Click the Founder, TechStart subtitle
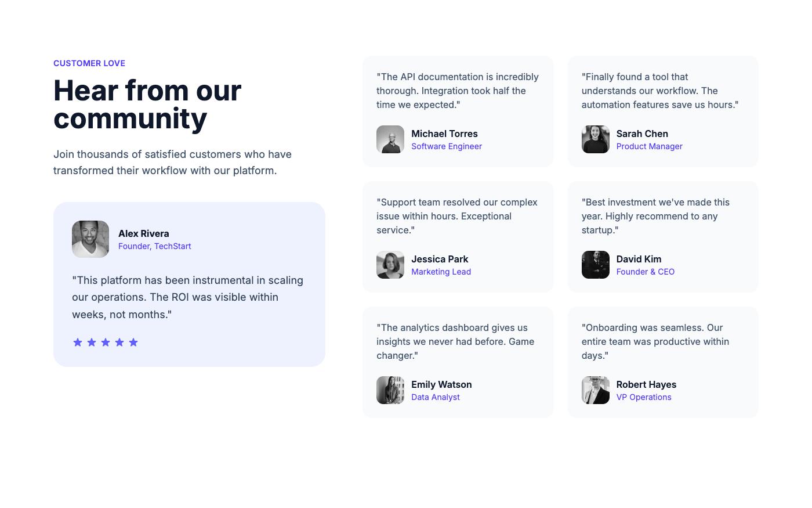 154,246
